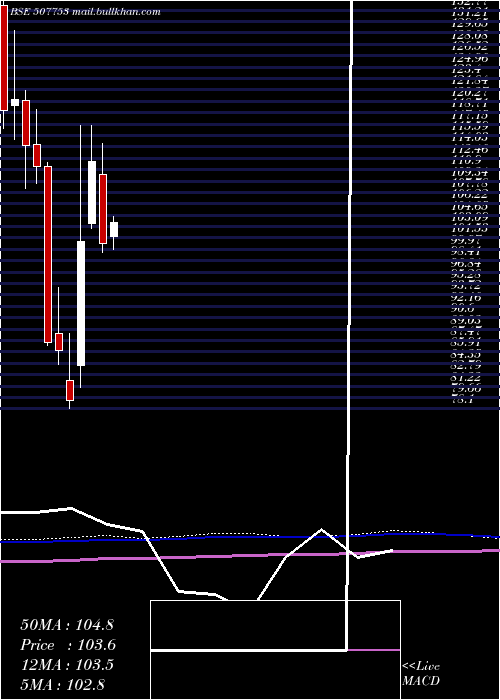Screen dimensions: 500x700
Task: Click the 89.03 price axis label
Action: [468, 321]
